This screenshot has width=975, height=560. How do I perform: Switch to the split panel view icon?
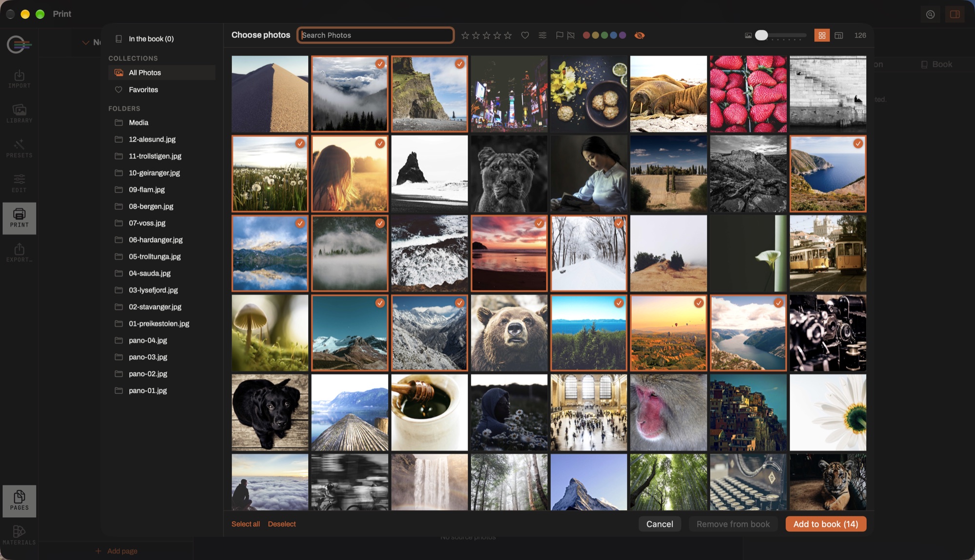pos(839,35)
